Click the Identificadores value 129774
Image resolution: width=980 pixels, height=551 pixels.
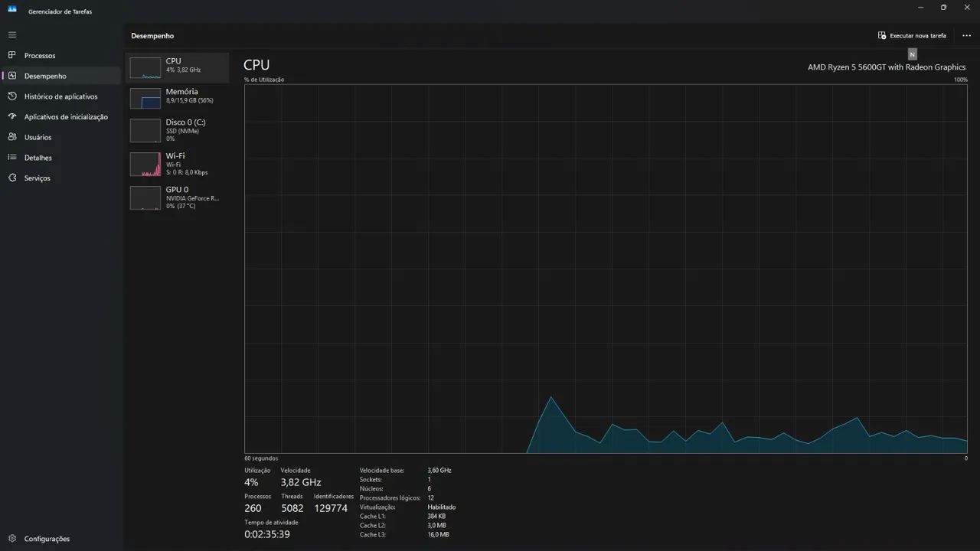click(x=331, y=508)
